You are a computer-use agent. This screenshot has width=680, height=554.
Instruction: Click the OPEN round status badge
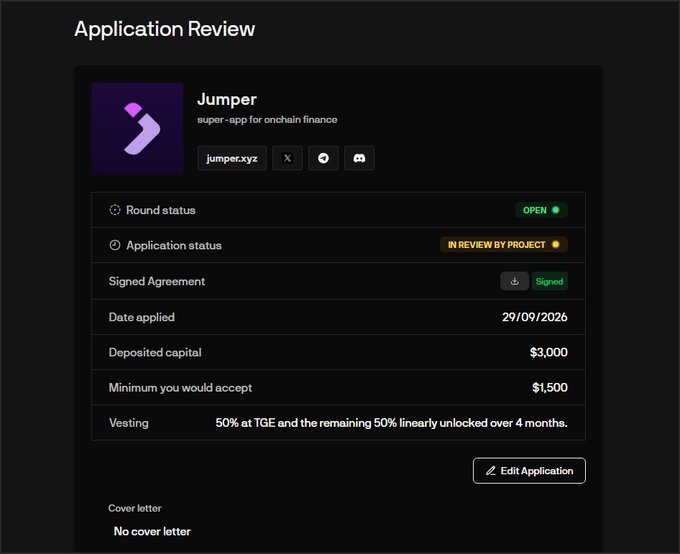point(541,210)
